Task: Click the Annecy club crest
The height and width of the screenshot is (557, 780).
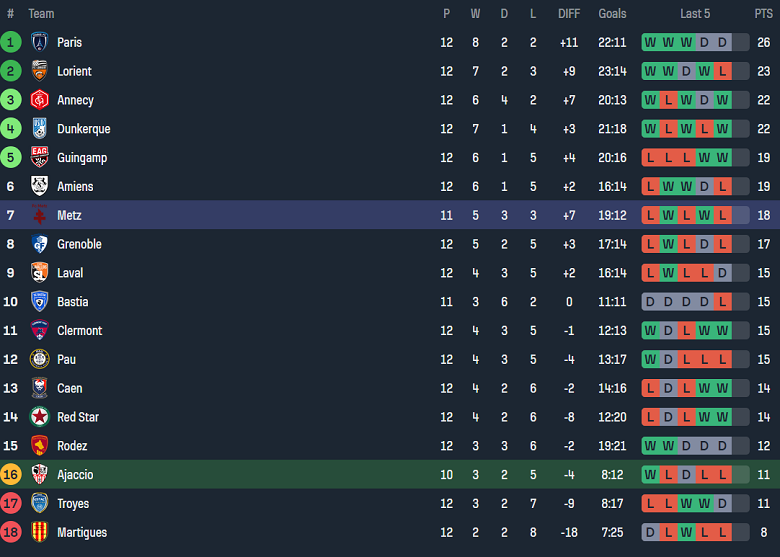Action: click(40, 100)
